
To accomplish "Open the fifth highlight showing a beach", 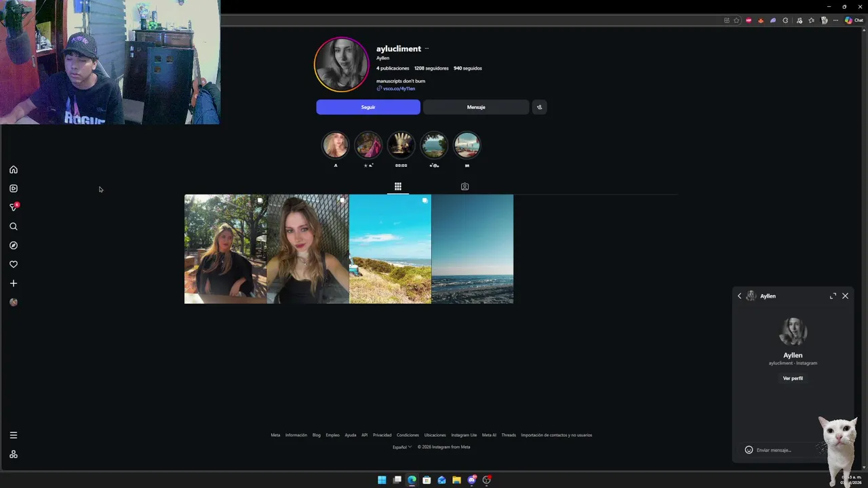I will (x=467, y=145).
